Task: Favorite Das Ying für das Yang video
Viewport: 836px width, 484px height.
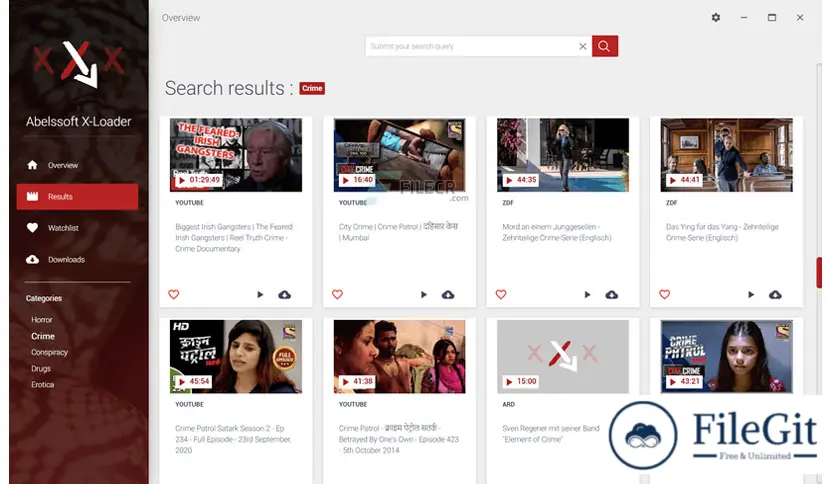Action: click(x=664, y=294)
